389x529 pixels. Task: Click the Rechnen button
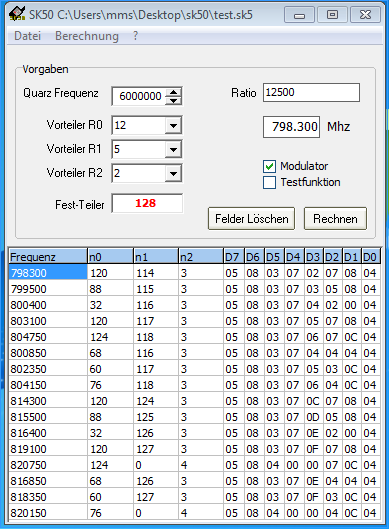pos(335,219)
